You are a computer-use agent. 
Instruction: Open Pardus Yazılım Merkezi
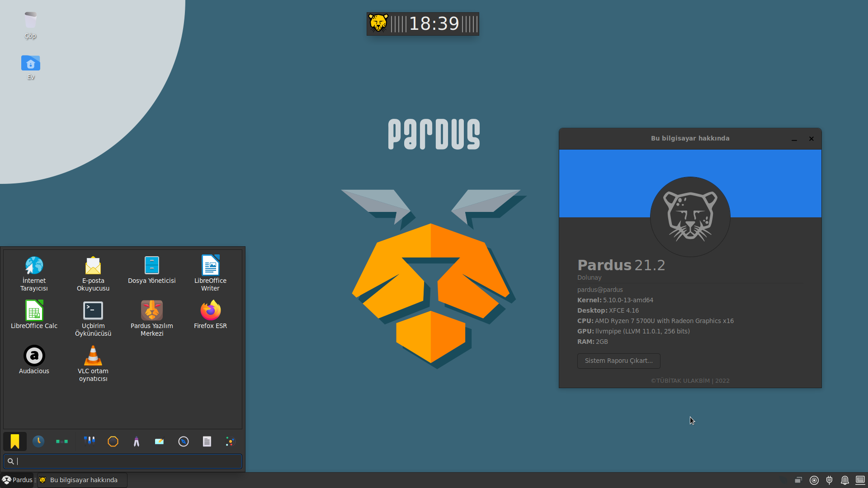pyautogui.click(x=151, y=319)
